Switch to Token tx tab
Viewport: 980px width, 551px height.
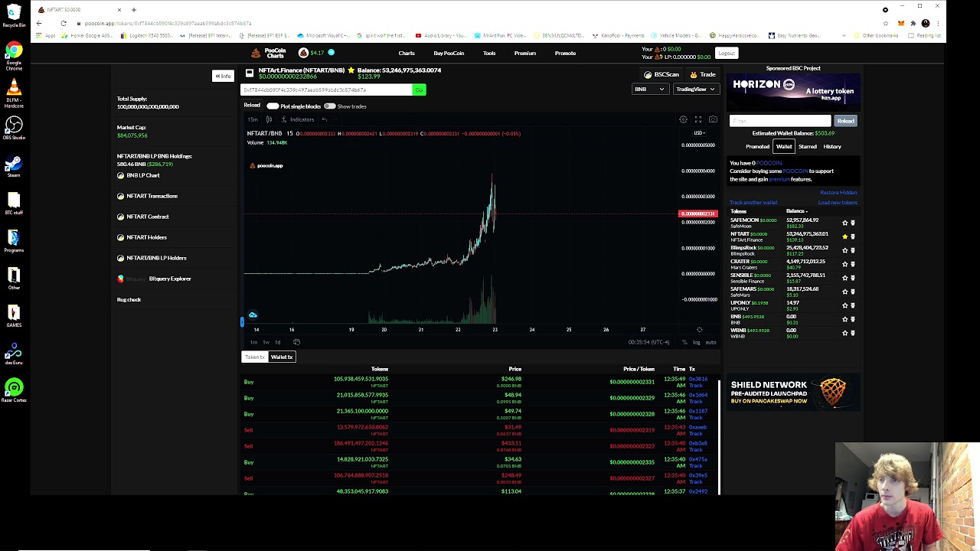point(254,357)
